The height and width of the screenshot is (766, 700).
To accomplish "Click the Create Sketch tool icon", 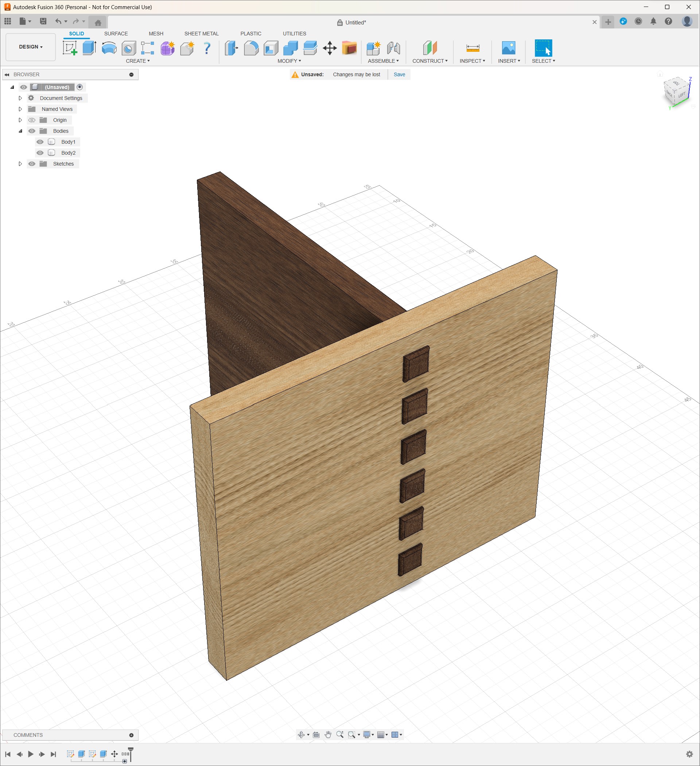I will click(x=70, y=48).
